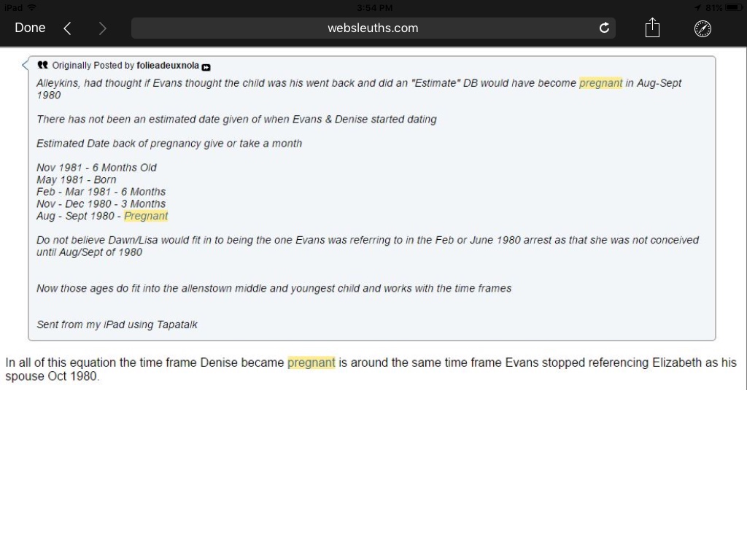The height and width of the screenshot is (560, 747).
Task: Open the folieadeuxnola username
Action: (x=168, y=66)
